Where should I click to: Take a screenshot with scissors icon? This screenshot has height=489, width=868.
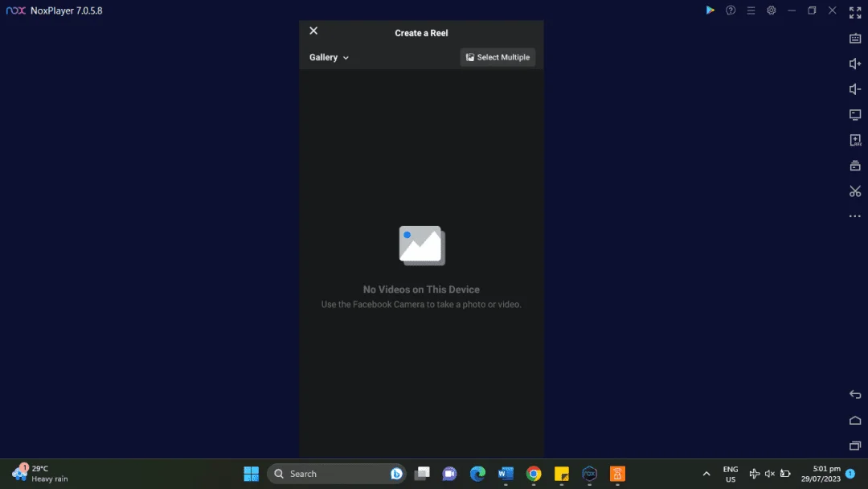pyautogui.click(x=855, y=191)
